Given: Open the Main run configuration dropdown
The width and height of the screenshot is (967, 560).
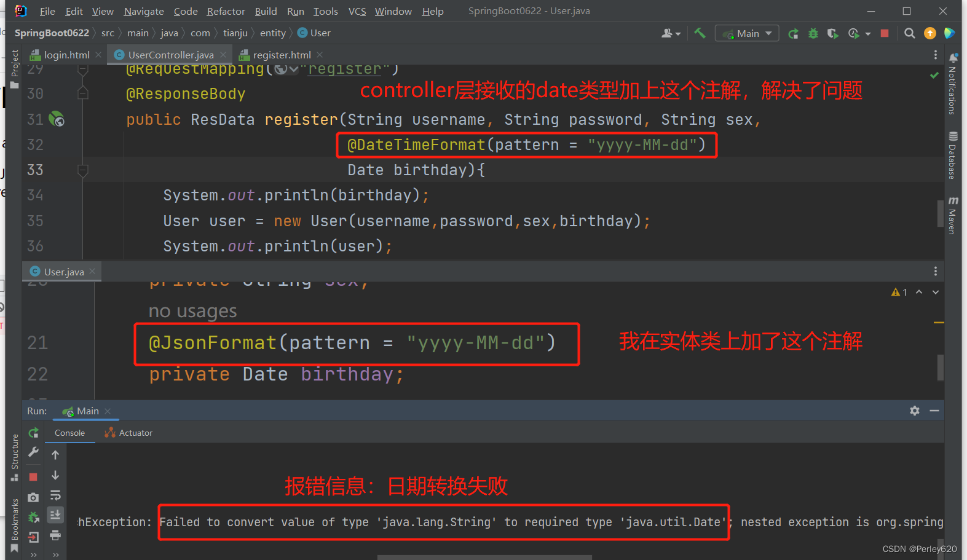Looking at the screenshot, I should [747, 33].
